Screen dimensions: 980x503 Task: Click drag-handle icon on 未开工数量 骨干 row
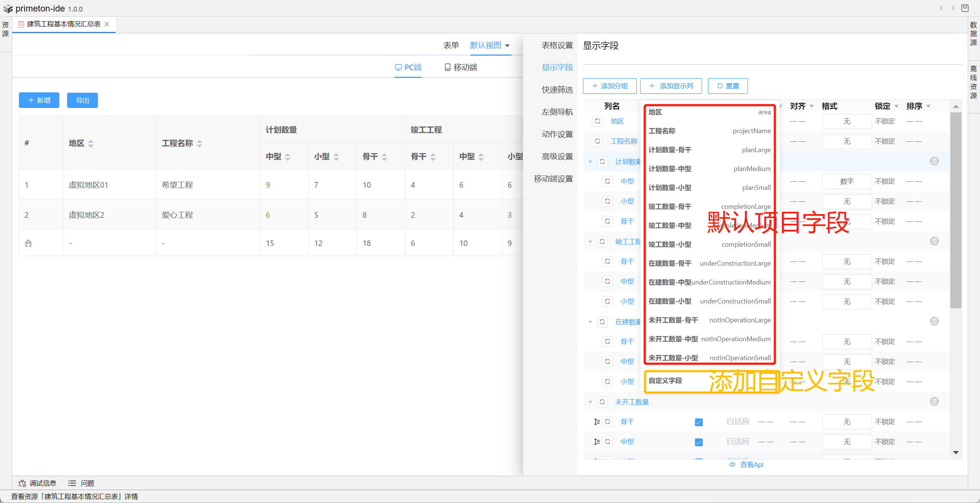(x=596, y=421)
